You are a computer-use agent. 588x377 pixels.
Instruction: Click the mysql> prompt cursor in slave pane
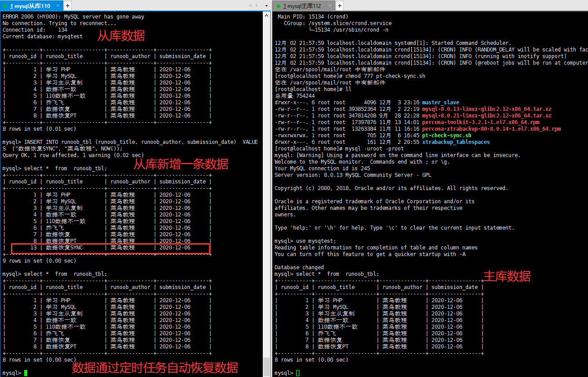coord(25,373)
